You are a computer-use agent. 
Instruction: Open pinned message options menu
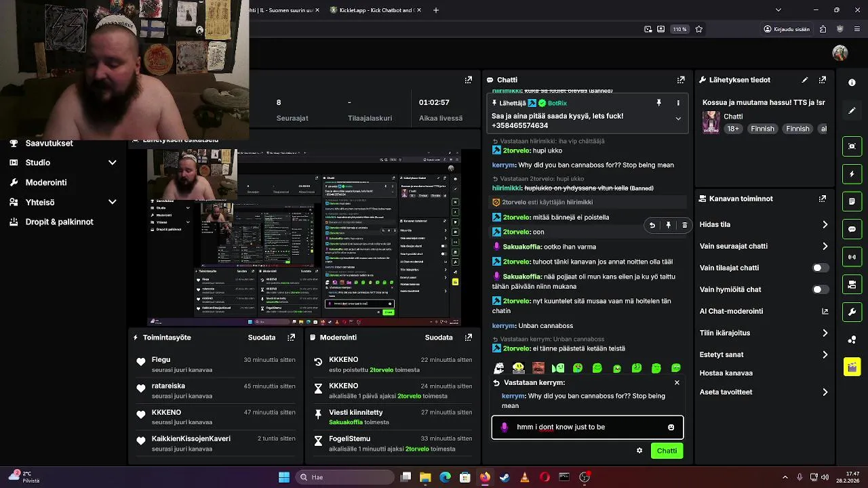pos(678,103)
